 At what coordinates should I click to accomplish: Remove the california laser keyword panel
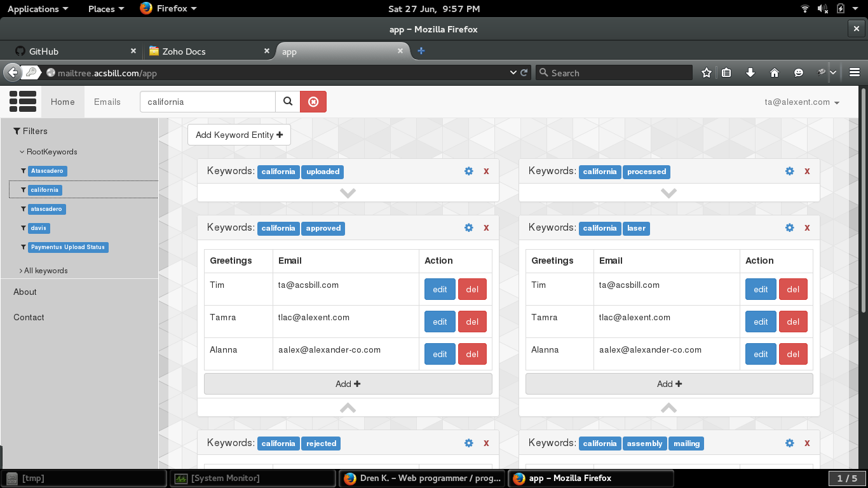[x=807, y=227]
